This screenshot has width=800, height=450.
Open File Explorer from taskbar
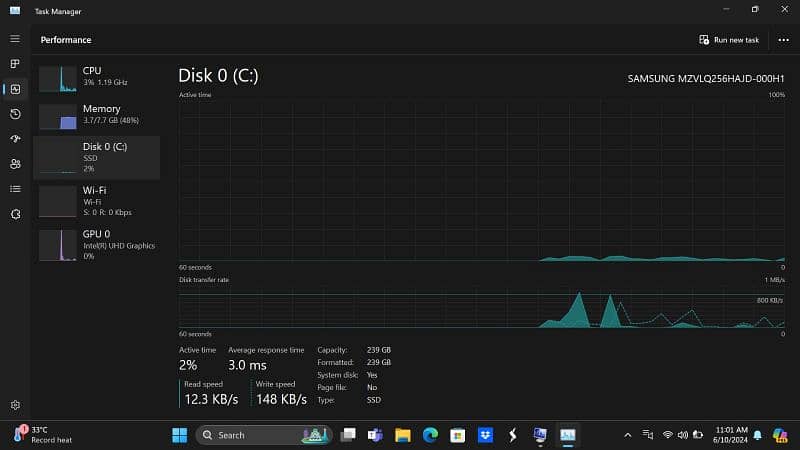(x=403, y=435)
